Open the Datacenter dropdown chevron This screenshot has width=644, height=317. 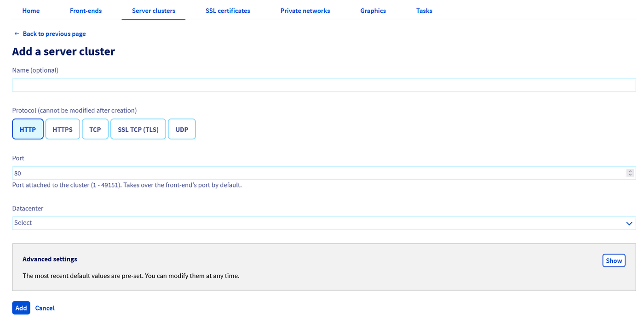629,223
